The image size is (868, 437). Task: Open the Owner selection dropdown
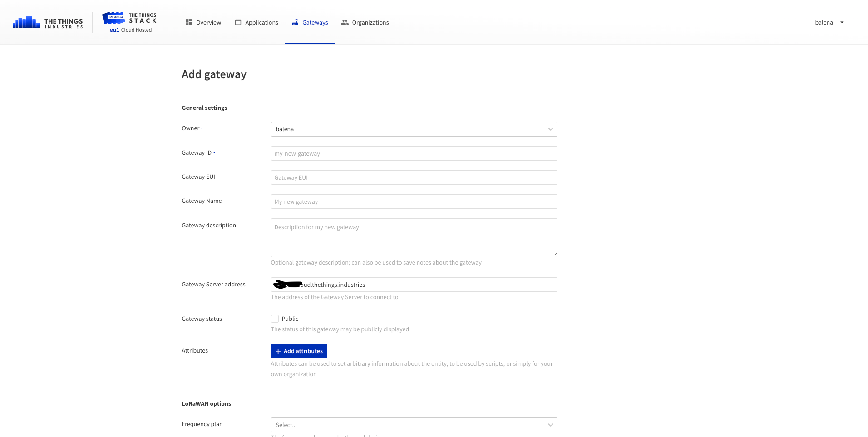(x=550, y=129)
